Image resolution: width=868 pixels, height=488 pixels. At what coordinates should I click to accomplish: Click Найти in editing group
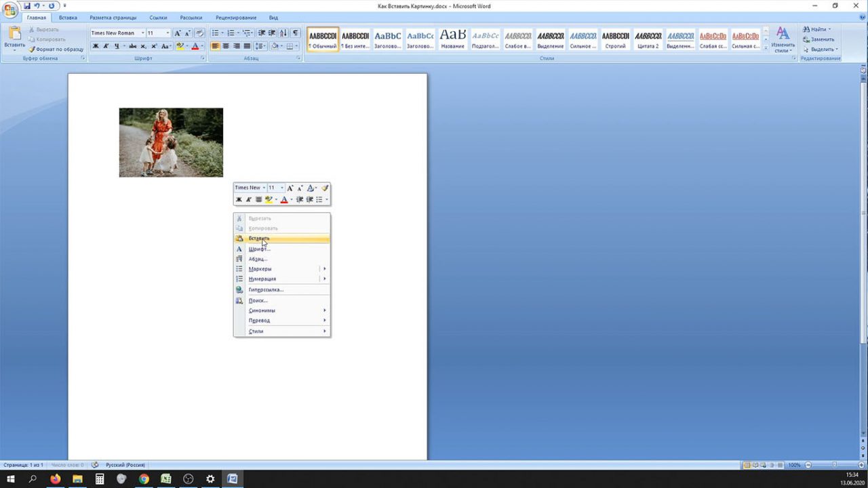coord(817,30)
